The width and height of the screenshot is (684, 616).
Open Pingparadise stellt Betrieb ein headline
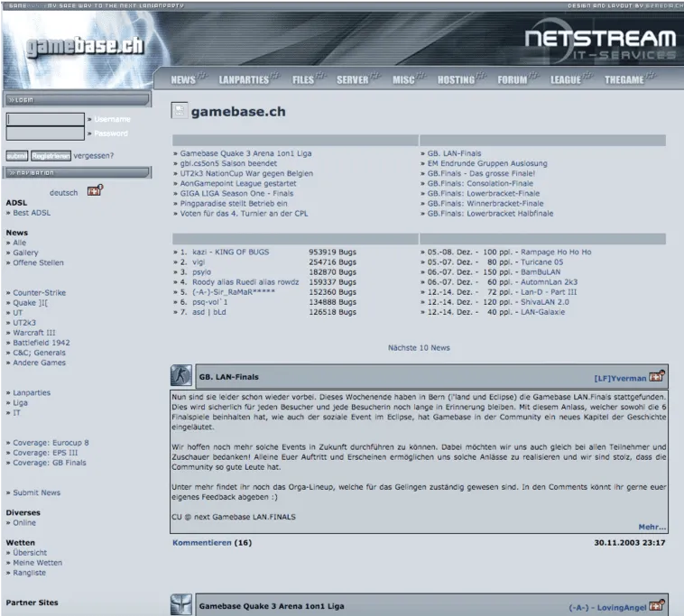(x=234, y=204)
